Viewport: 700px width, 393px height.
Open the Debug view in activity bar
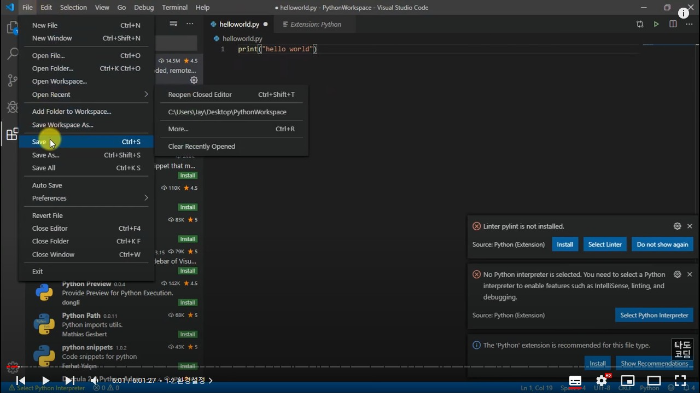click(12, 107)
